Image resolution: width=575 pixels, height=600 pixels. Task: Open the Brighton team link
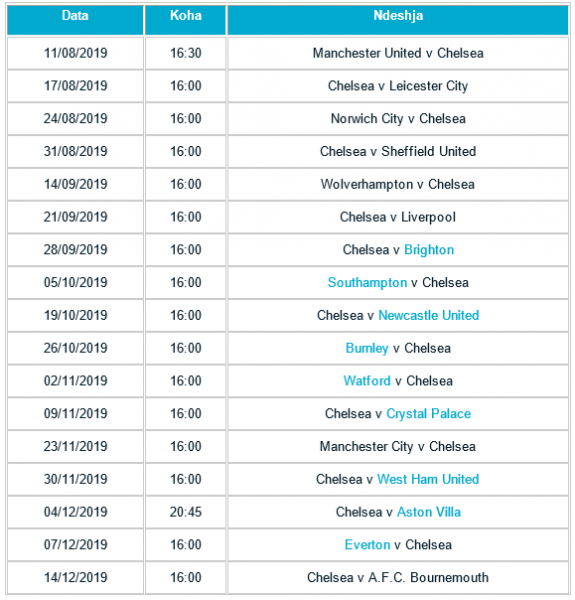click(x=429, y=250)
